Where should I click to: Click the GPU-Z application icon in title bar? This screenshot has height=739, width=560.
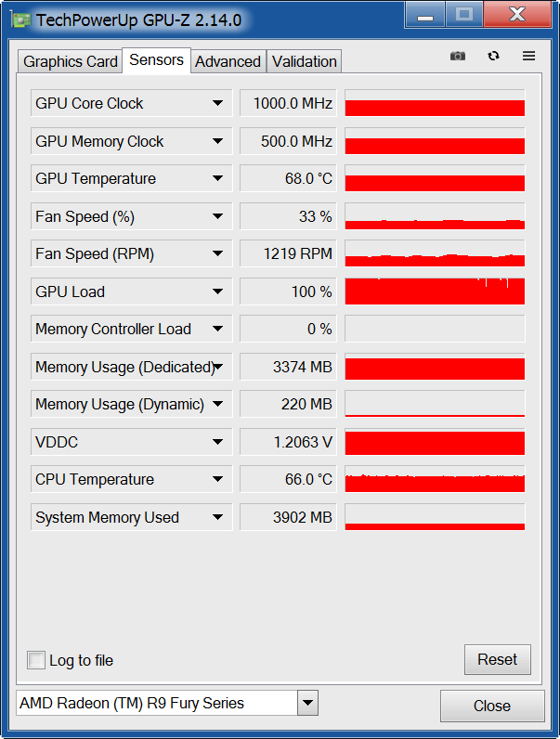click(20, 20)
